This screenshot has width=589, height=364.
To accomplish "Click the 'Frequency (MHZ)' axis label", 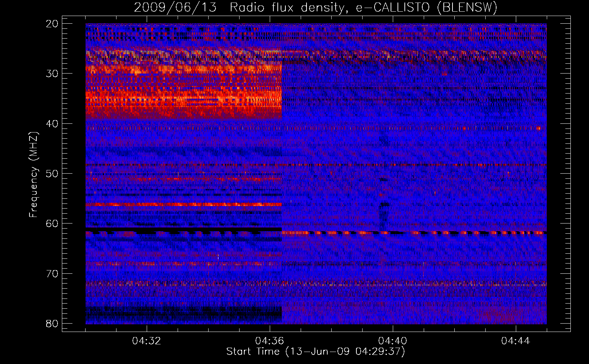I will point(33,175).
